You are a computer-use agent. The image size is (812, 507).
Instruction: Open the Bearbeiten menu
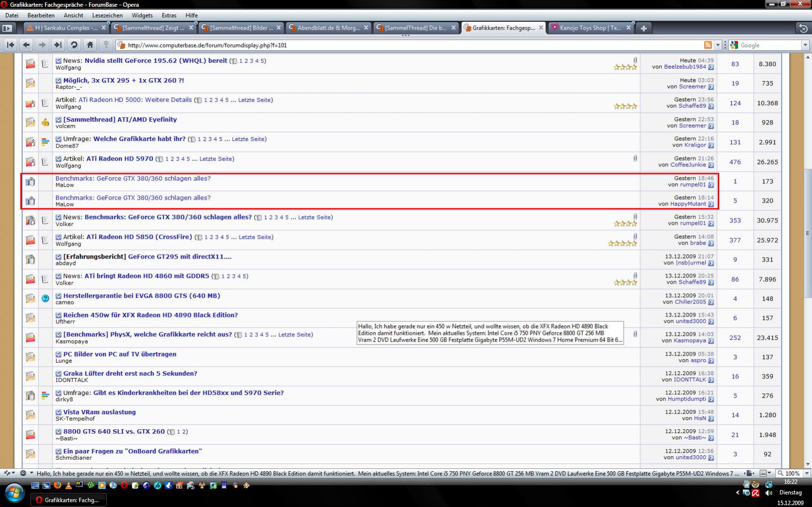pyautogui.click(x=41, y=15)
